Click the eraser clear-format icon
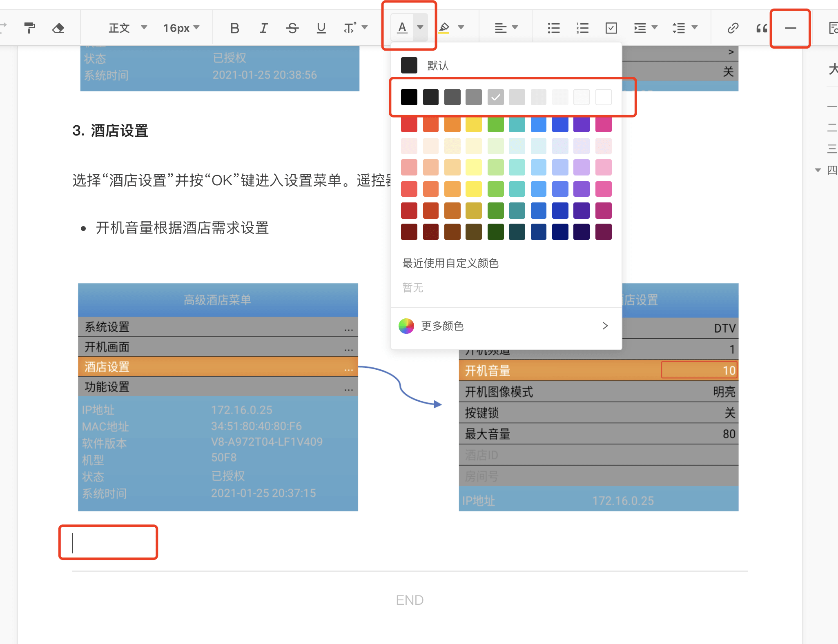The image size is (838, 644). (x=58, y=28)
